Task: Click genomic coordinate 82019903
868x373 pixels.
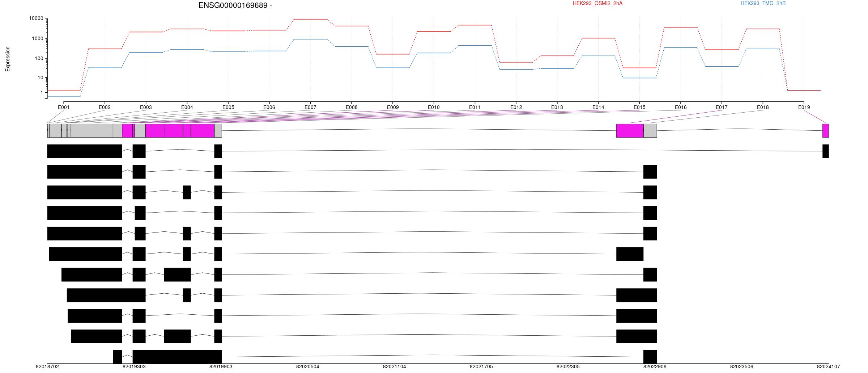Action: [x=221, y=366]
